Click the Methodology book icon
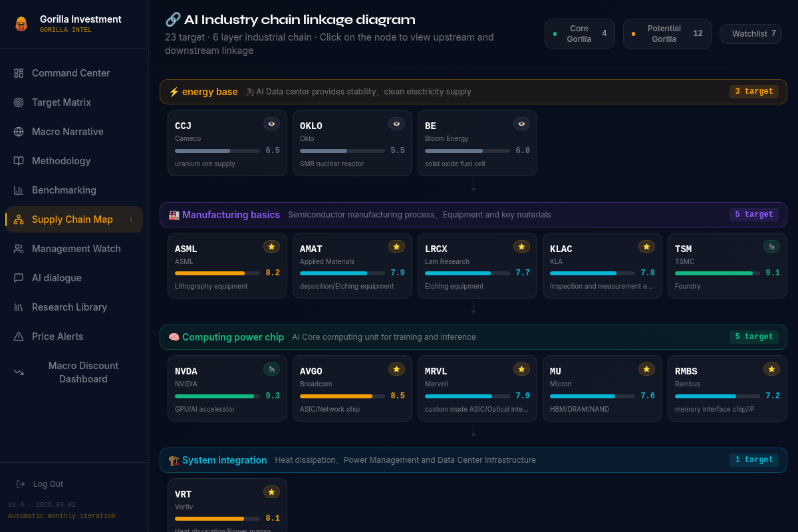 pos(19,161)
